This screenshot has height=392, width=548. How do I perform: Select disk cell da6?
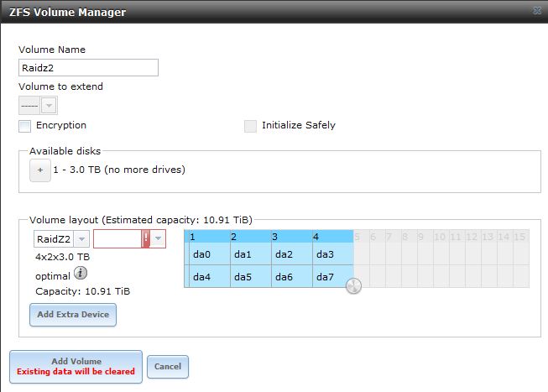click(x=292, y=277)
